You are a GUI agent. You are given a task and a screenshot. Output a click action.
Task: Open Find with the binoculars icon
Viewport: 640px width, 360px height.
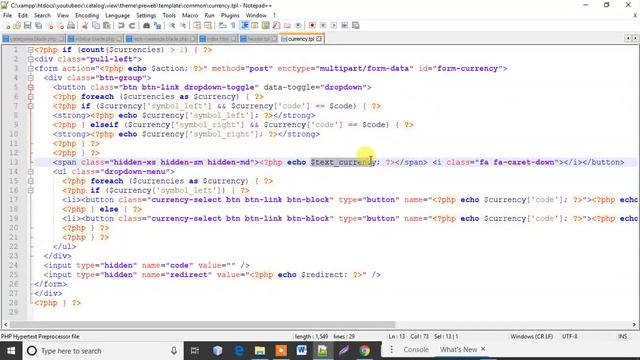pyautogui.click(x=147, y=25)
